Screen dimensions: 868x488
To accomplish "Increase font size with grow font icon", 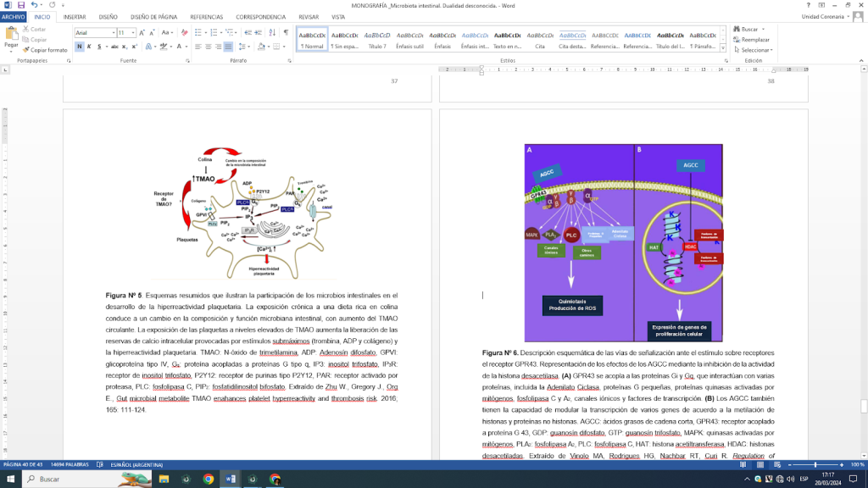I will click(143, 33).
